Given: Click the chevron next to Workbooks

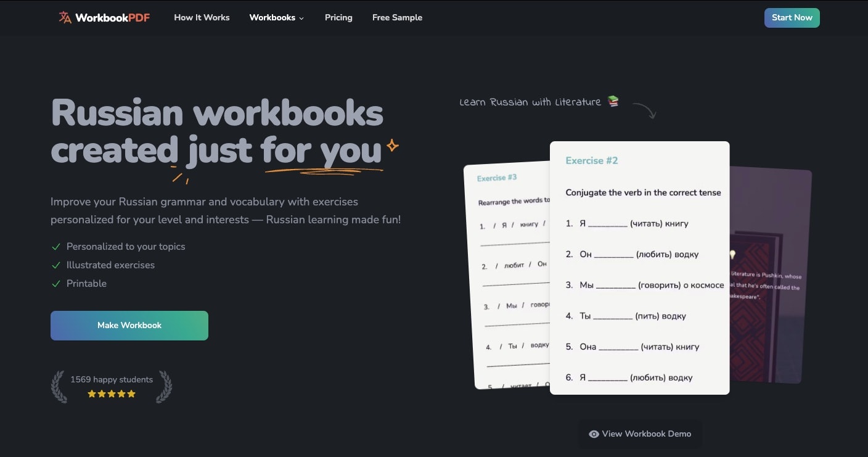Looking at the screenshot, I should [301, 19].
